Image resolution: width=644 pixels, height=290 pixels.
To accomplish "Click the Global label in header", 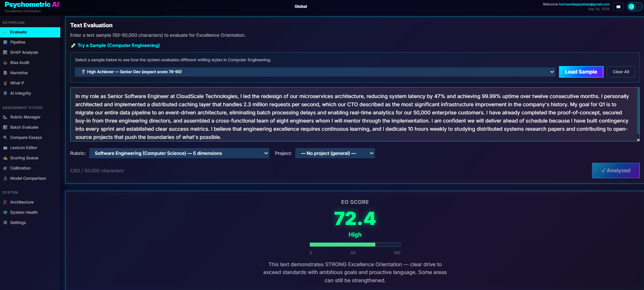I will pyautogui.click(x=301, y=6).
